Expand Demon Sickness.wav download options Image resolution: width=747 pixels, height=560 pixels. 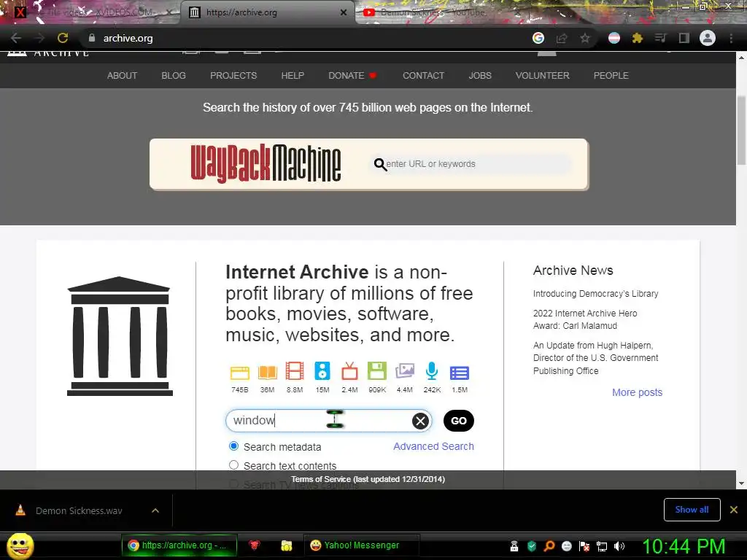155,510
